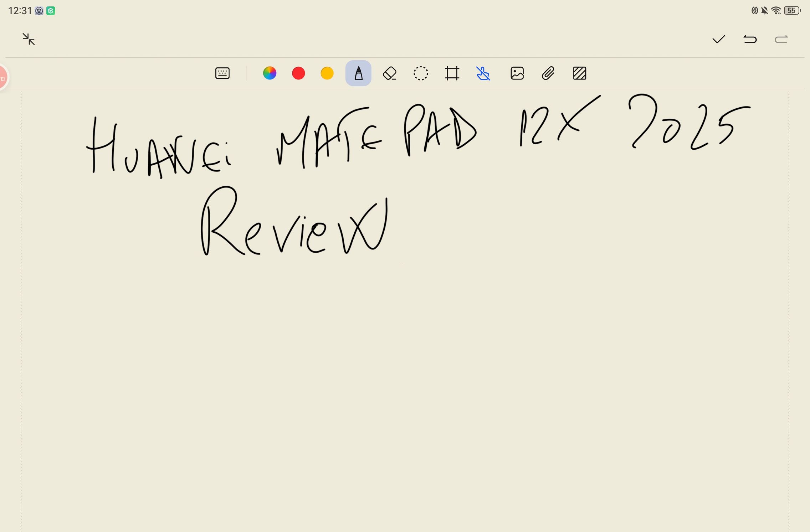
Task: Tap the battery indicator showing 55
Action: pyautogui.click(x=792, y=11)
